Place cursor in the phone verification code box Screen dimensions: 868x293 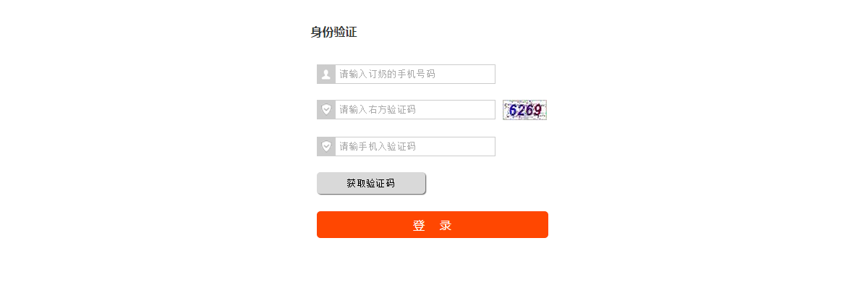[x=415, y=146]
